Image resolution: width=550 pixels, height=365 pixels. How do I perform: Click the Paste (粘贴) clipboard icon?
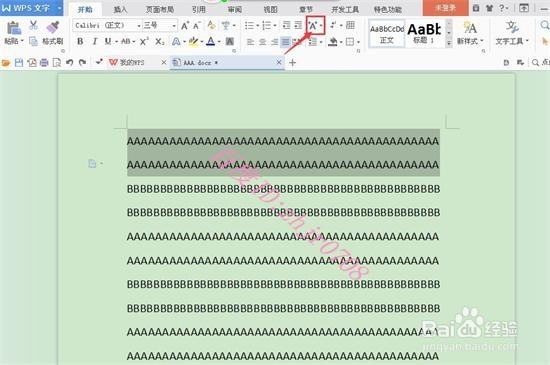[x=13, y=28]
